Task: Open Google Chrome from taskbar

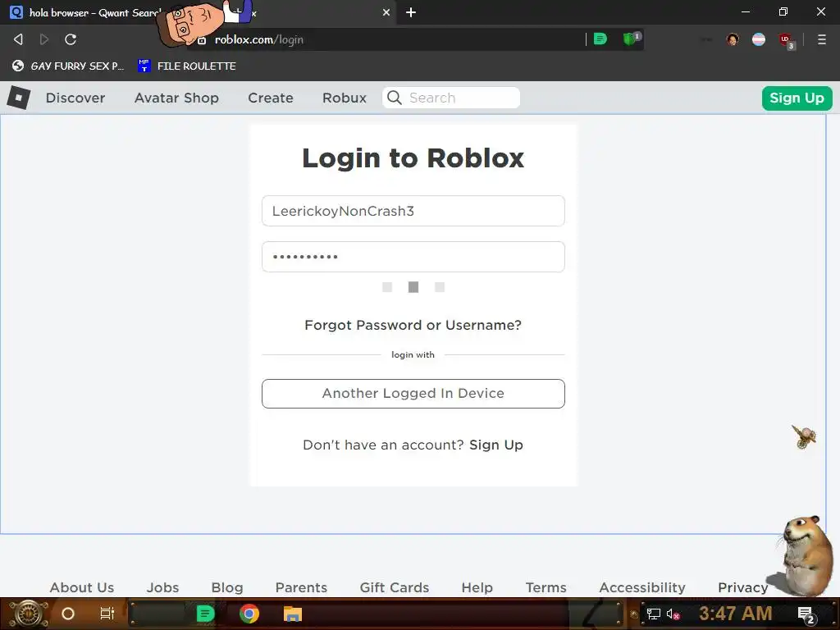Action: pos(249,614)
